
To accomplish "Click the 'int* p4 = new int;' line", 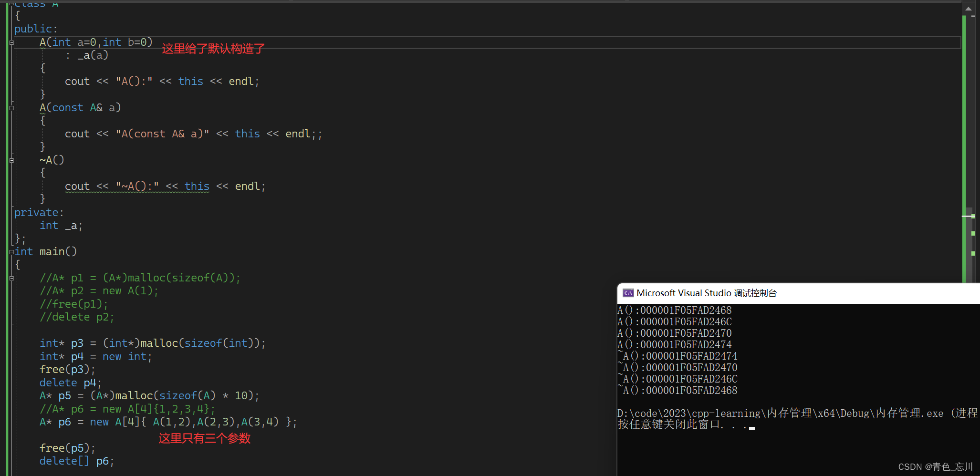I will pyautogui.click(x=96, y=357).
